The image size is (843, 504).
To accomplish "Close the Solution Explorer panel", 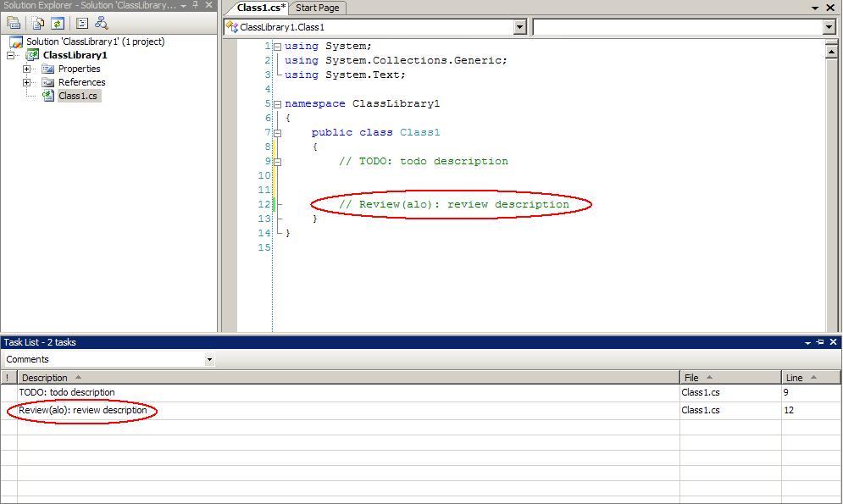I will (x=208, y=5).
